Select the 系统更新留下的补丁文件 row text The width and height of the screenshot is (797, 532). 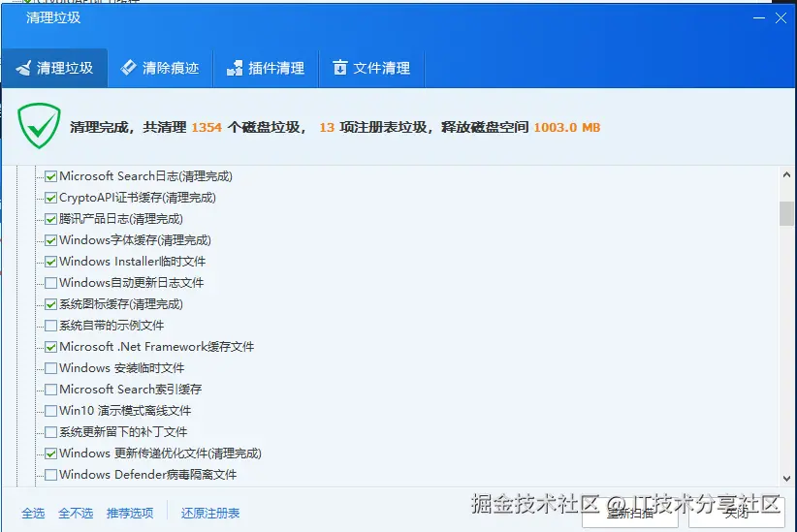point(123,432)
